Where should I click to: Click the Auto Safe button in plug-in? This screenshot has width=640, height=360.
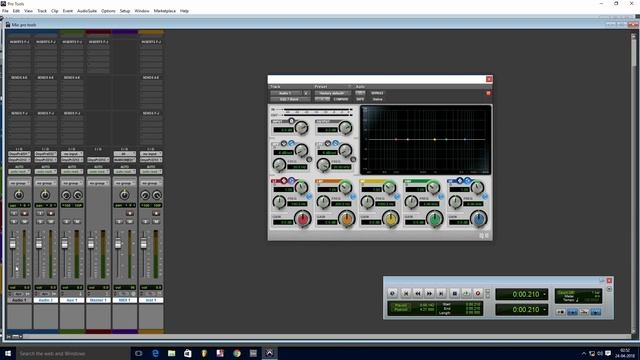point(360,99)
